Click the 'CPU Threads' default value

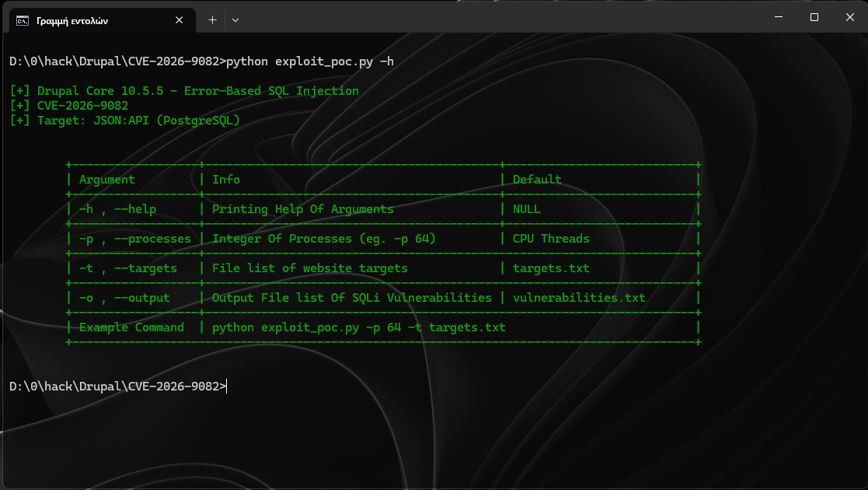click(551, 239)
